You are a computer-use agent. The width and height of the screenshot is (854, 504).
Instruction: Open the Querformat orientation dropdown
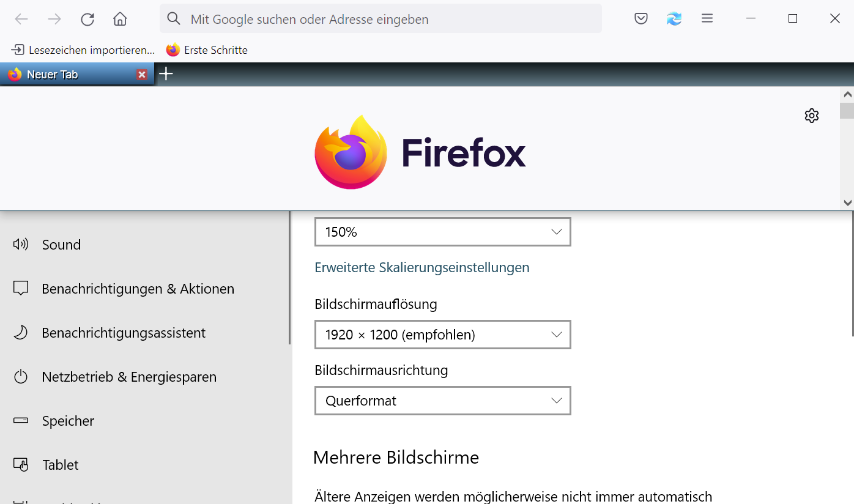pos(442,401)
